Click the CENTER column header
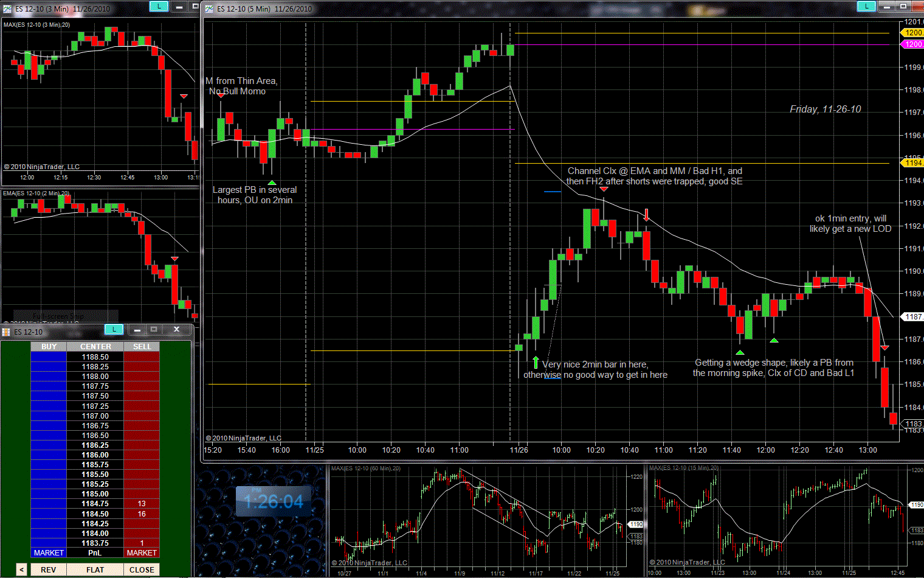 point(95,346)
